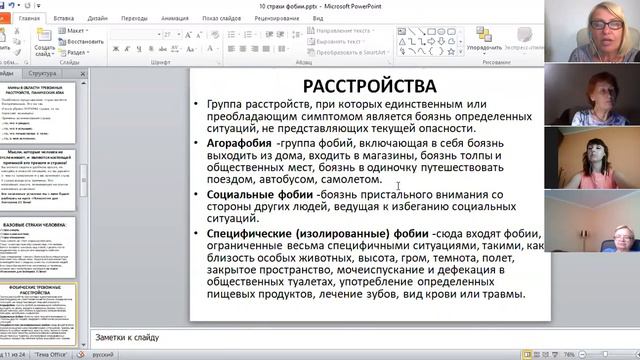Select the Triangle shape in gallery

pyautogui.click(x=402, y=42)
